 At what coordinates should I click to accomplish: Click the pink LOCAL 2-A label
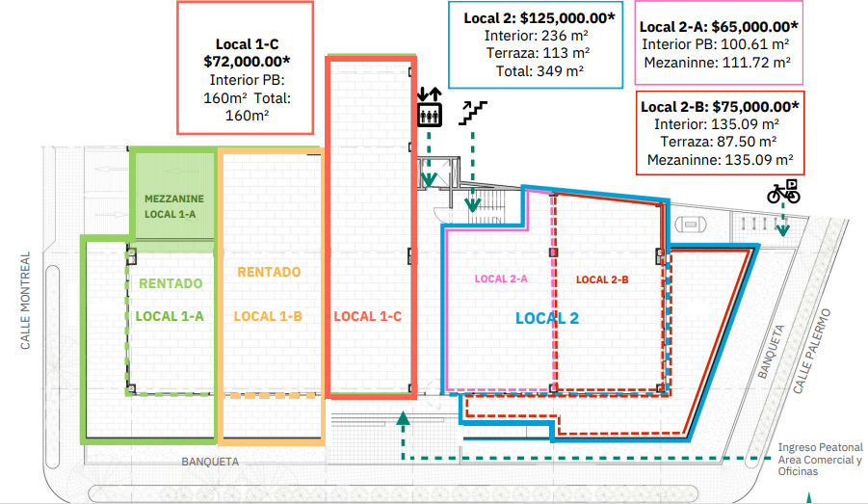click(x=501, y=279)
